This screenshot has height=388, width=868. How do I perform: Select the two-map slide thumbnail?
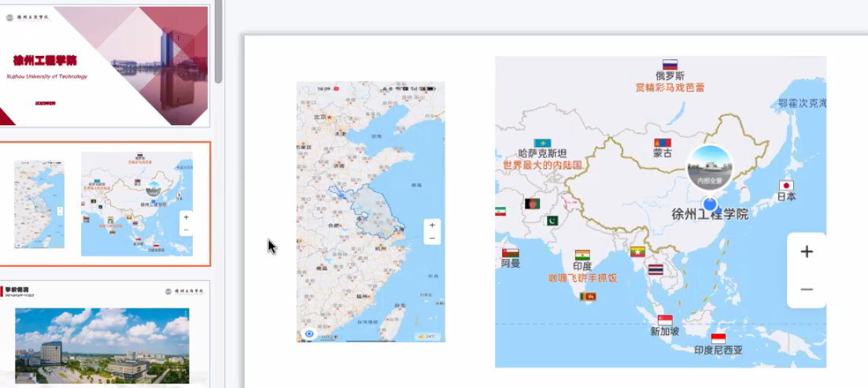(105, 204)
